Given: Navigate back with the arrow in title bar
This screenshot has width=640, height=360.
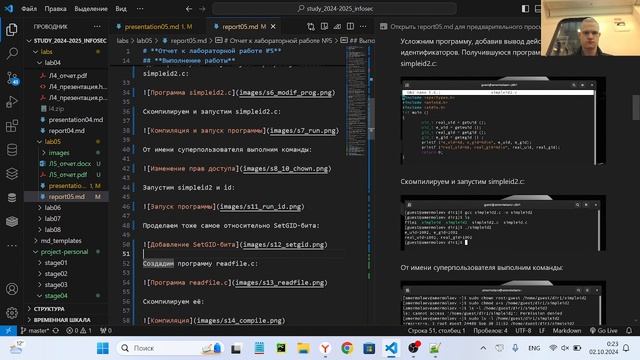Looking at the screenshot, I should pyautogui.click(x=189, y=9).
